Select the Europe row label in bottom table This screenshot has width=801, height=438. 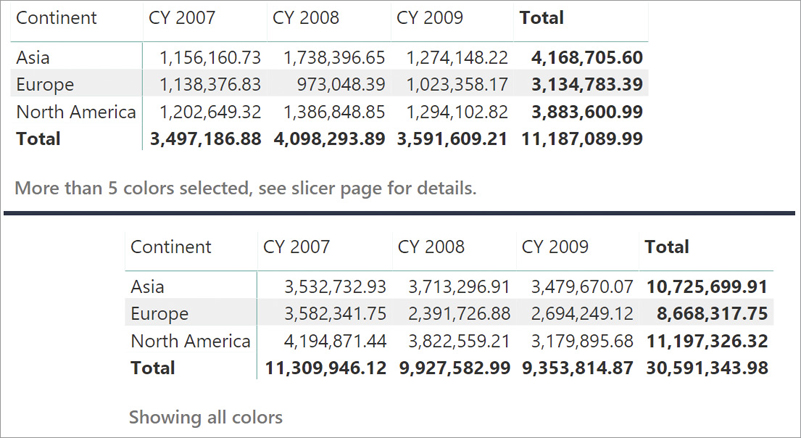159,313
